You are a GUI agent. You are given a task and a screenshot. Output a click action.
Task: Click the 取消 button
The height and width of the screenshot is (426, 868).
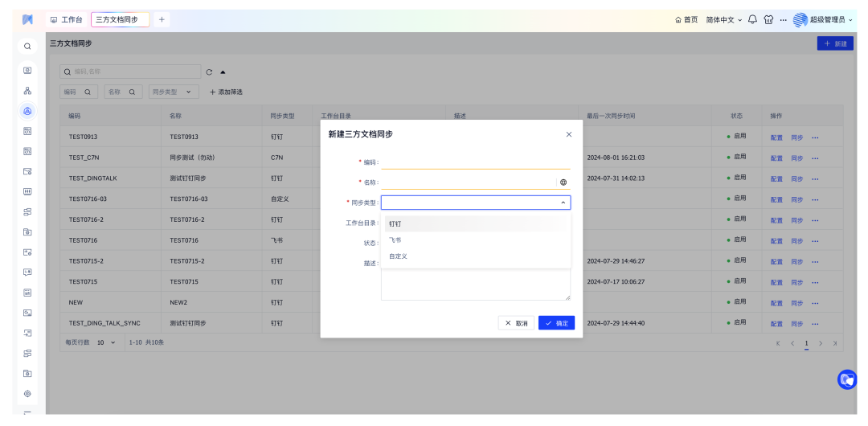point(516,322)
